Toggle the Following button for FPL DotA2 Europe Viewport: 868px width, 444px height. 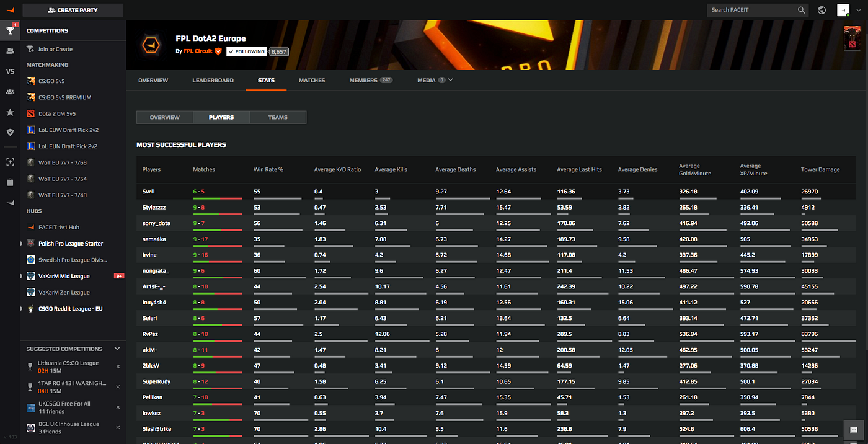(246, 51)
